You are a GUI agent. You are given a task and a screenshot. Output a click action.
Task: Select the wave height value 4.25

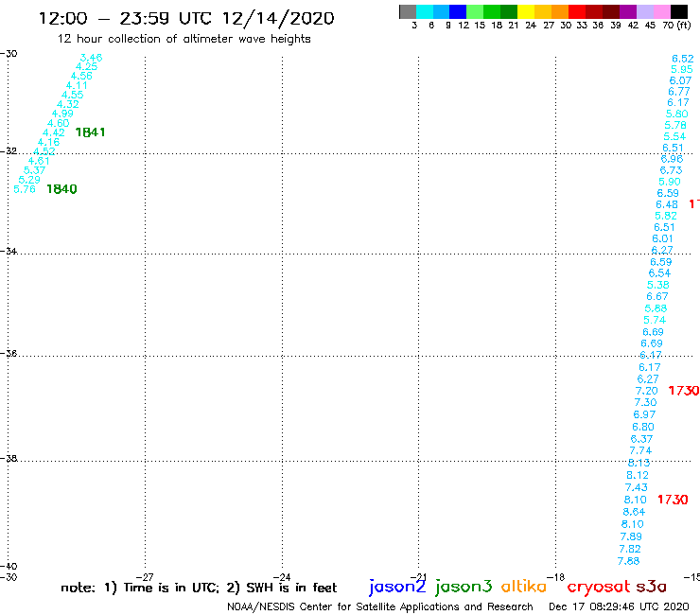[86, 66]
